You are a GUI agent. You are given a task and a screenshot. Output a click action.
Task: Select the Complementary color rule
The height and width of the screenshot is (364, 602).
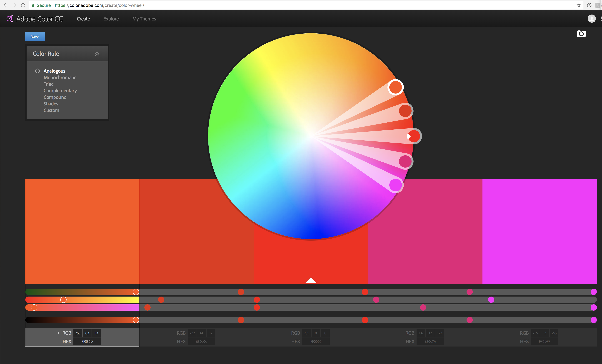[60, 91]
